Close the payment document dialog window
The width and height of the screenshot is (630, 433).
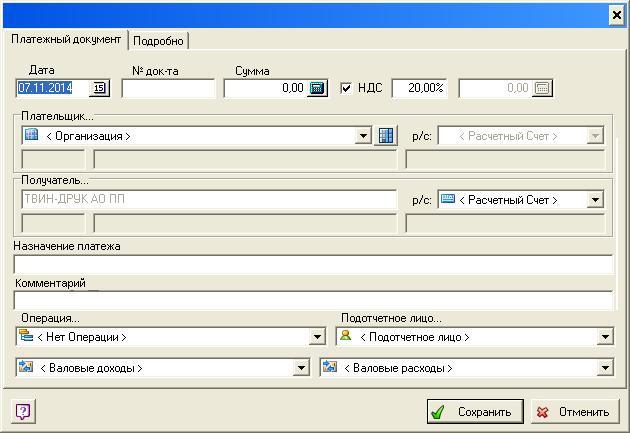616,15
